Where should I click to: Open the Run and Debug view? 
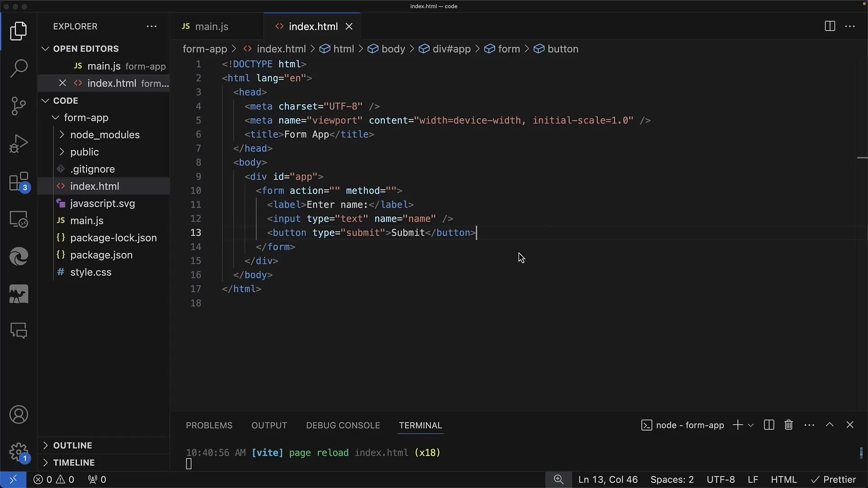(19, 144)
